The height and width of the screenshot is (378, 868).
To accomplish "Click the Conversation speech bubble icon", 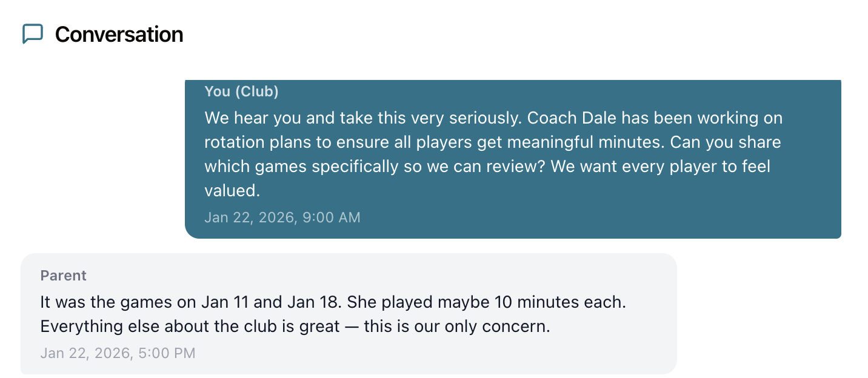I will click(x=33, y=34).
